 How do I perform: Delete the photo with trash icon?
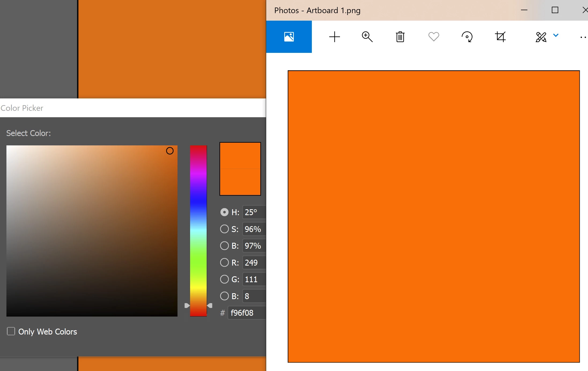pos(400,37)
